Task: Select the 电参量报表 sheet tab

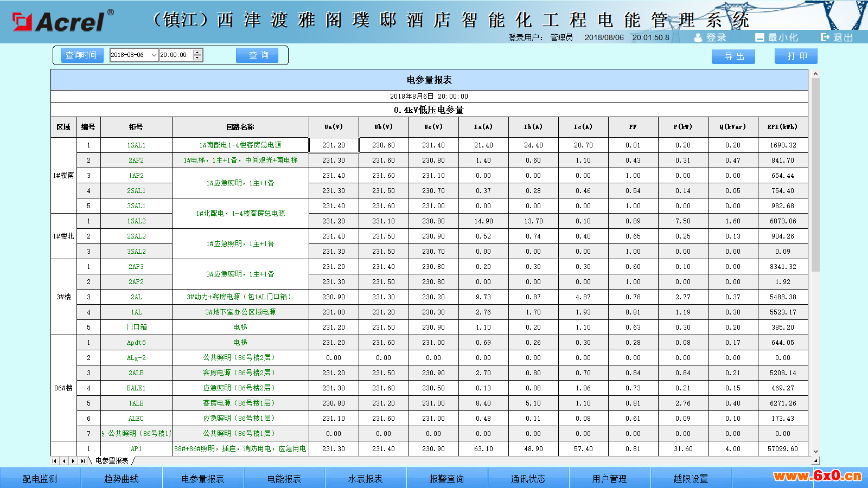Action: (x=112, y=461)
